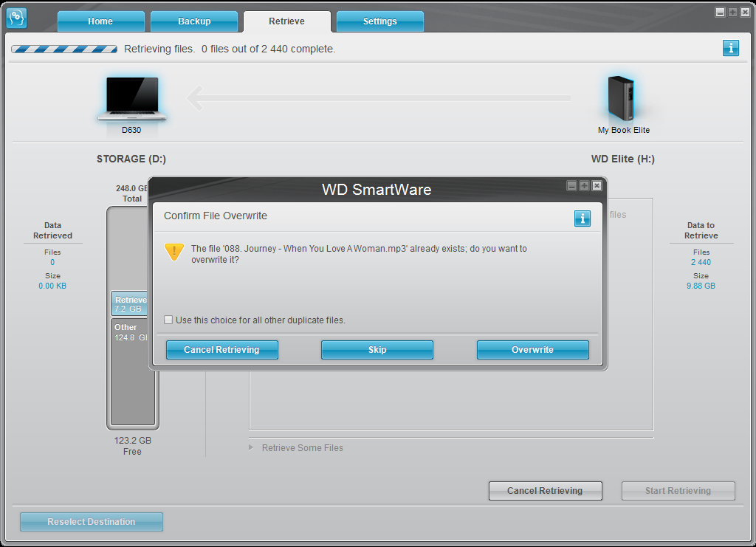Screen dimensions: 756x547
Task: Switch to the Home tab
Action: tap(100, 21)
